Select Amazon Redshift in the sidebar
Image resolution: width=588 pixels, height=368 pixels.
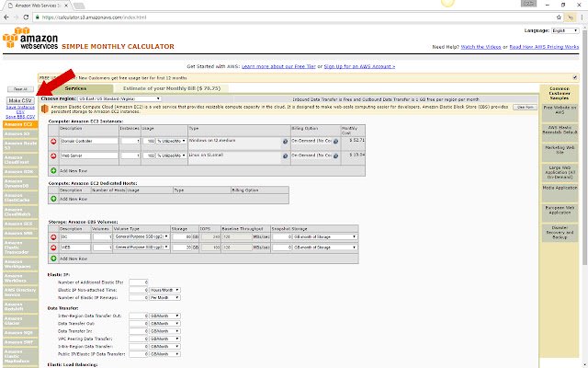pos(20,306)
